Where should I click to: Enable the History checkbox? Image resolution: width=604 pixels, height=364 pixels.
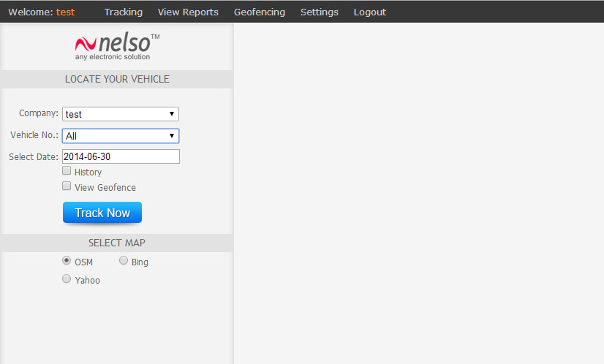pyautogui.click(x=67, y=171)
